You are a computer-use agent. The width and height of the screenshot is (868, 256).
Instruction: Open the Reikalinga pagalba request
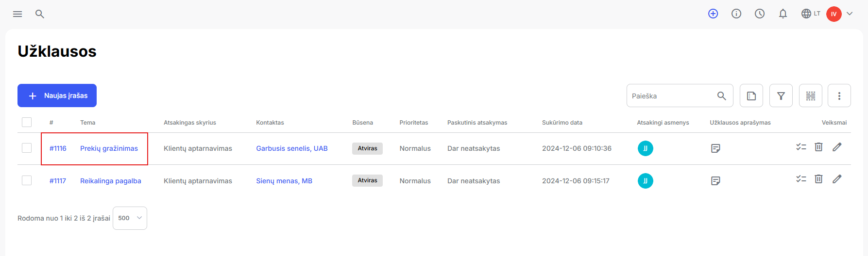[111, 181]
